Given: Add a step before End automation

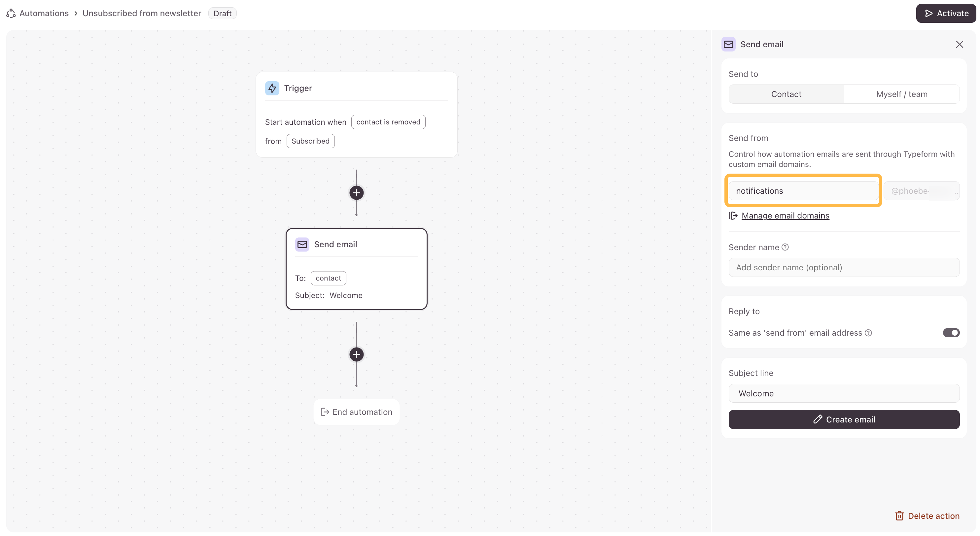Looking at the screenshot, I should click(x=357, y=354).
